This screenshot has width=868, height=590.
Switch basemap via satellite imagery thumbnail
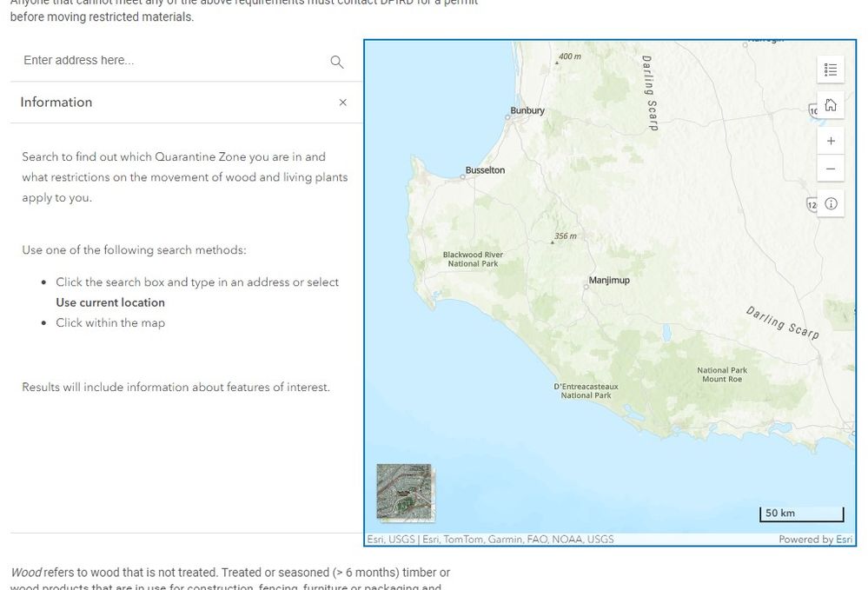403,491
